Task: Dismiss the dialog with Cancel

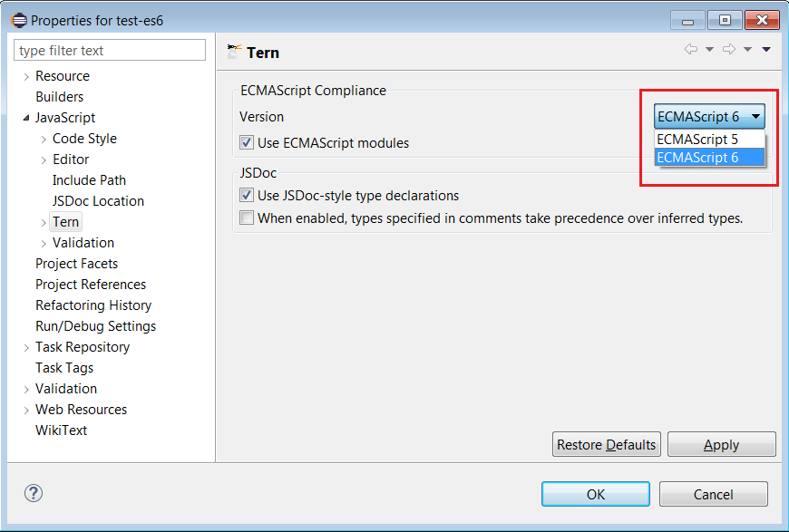Action: coord(713,494)
